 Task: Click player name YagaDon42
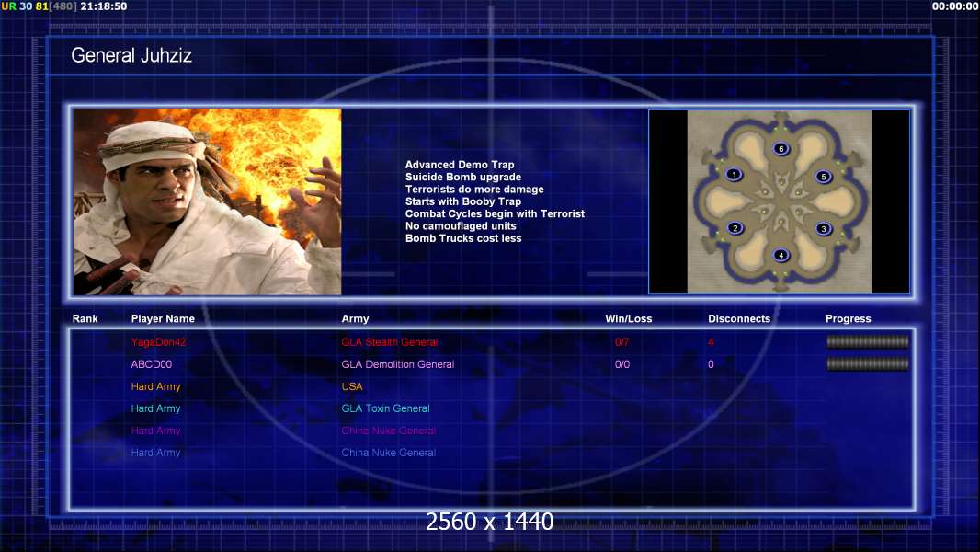tap(158, 342)
